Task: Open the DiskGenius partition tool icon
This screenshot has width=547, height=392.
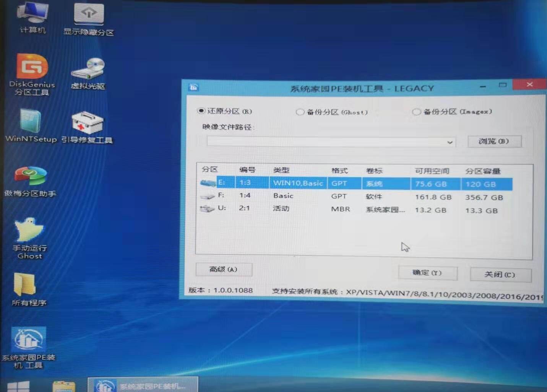Action: pyautogui.click(x=32, y=68)
